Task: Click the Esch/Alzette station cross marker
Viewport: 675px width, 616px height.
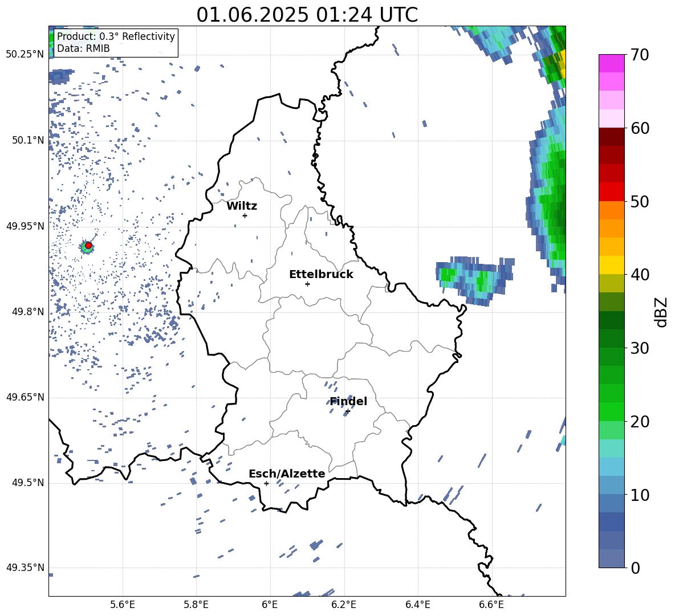Action: [x=266, y=483]
